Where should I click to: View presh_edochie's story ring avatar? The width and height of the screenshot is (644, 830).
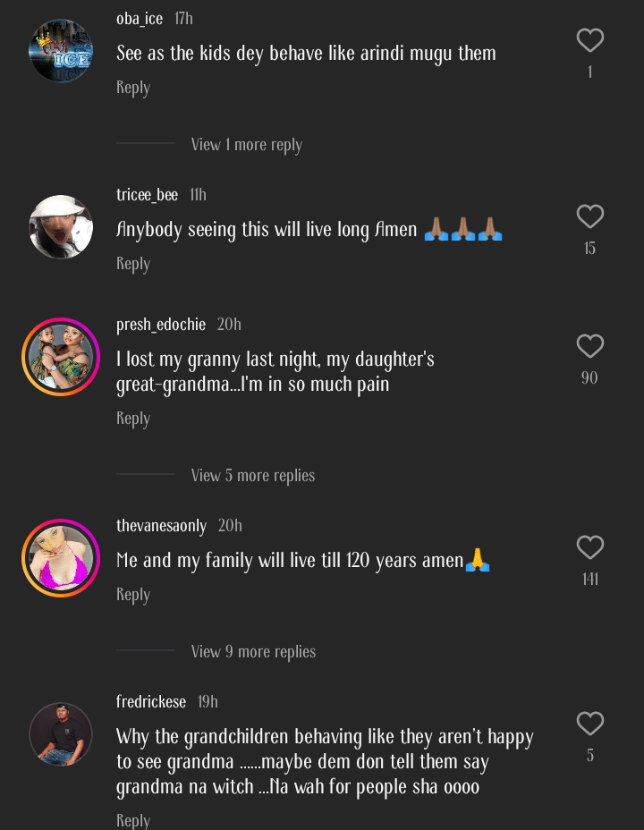tap(61, 357)
